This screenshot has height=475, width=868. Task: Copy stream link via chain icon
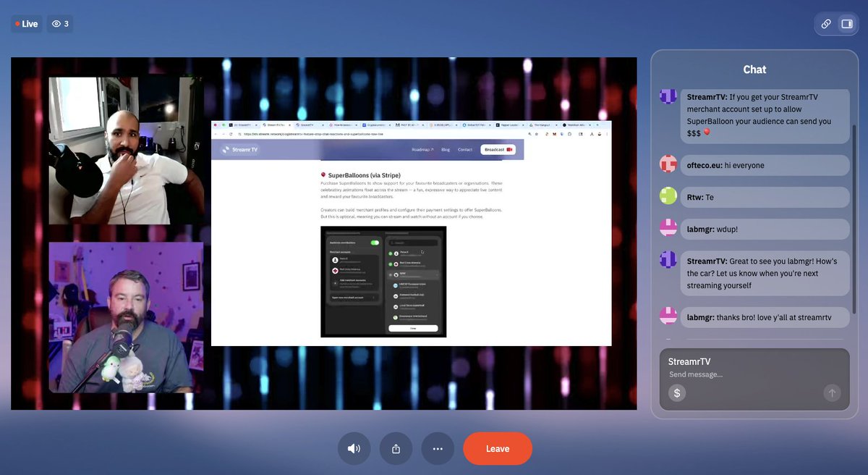(x=826, y=24)
